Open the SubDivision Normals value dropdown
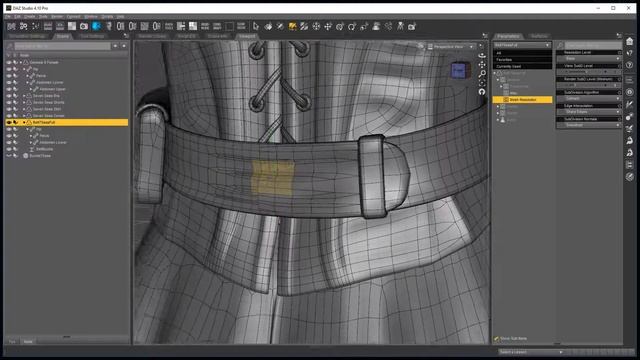The image size is (640, 360). point(589,125)
